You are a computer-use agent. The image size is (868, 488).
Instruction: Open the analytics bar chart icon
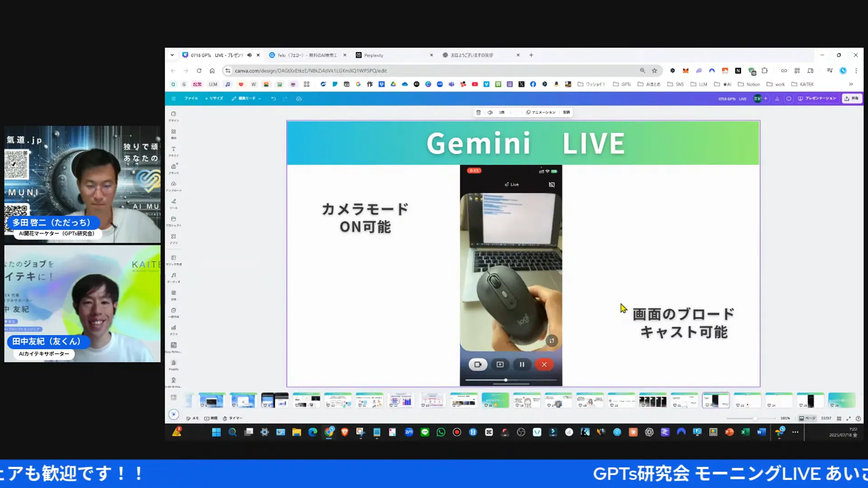(x=777, y=99)
